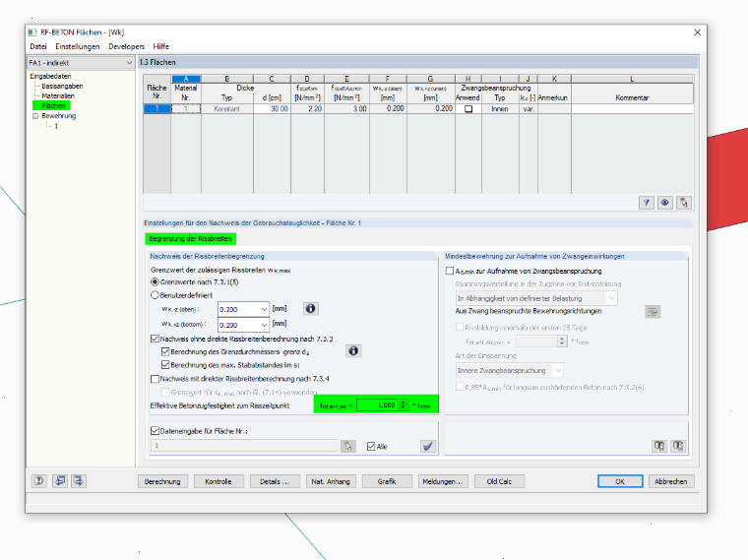The height and width of the screenshot is (560, 748).
Task: Open the Einstellungen menu
Action: (78, 46)
